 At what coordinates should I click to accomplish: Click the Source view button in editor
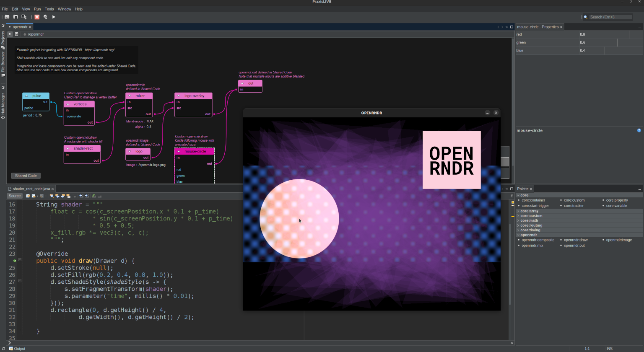pyautogui.click(x=15, y=196)
